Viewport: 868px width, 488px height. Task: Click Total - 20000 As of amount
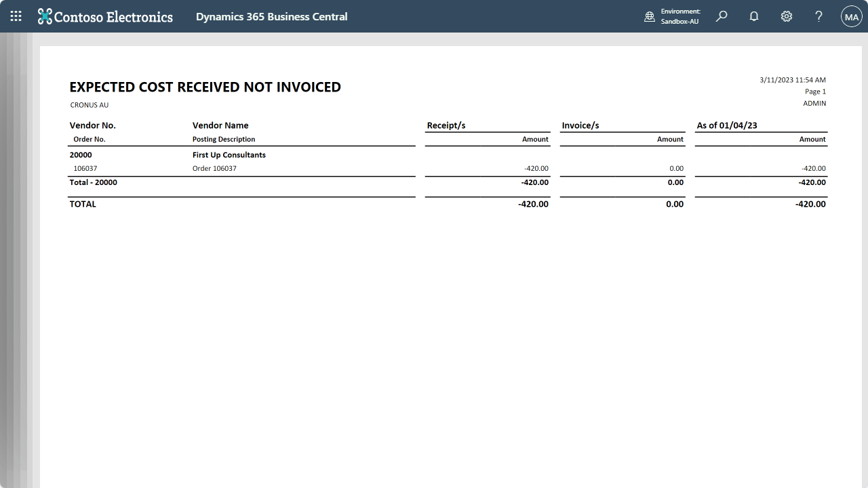pyautogui.click(x=812, y=182)
